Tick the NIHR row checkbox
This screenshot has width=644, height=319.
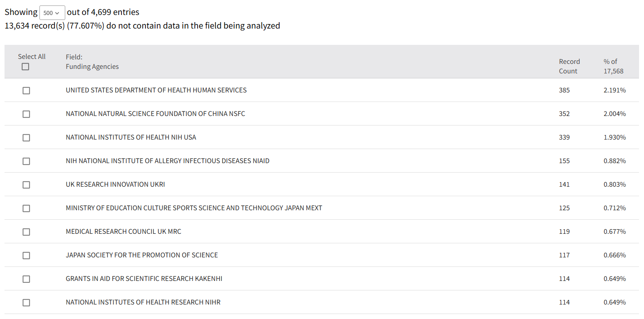pyautogui.click(x=26, y=303)
